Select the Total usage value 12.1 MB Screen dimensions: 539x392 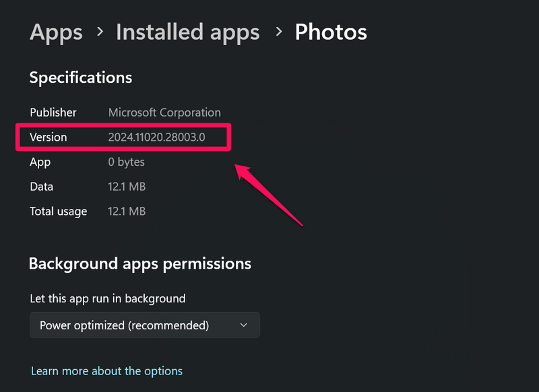click(127, 211)
